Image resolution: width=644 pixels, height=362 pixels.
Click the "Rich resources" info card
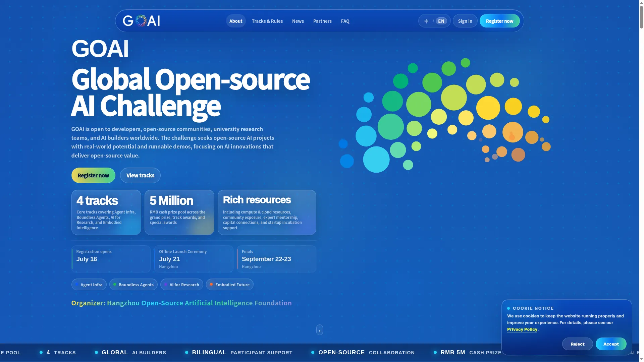coord(267,213)
